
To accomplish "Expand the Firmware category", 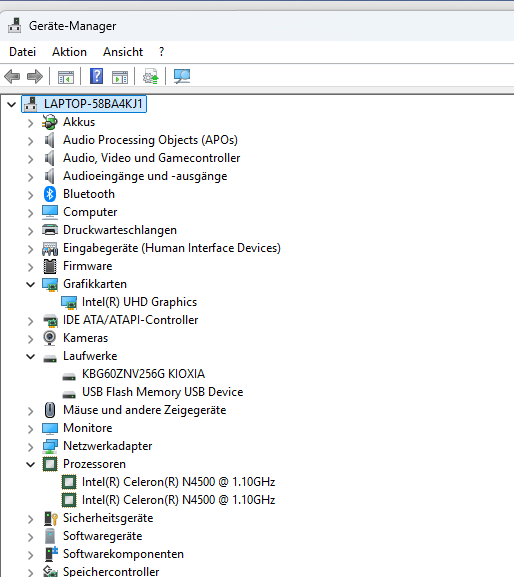I will (x=31, y=267).
